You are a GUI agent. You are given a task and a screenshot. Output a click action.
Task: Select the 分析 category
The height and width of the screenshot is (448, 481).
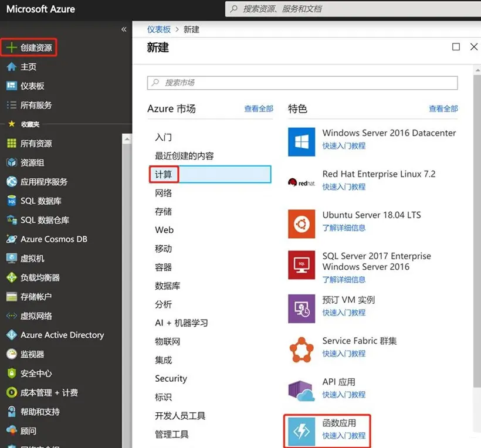[163, 304]
